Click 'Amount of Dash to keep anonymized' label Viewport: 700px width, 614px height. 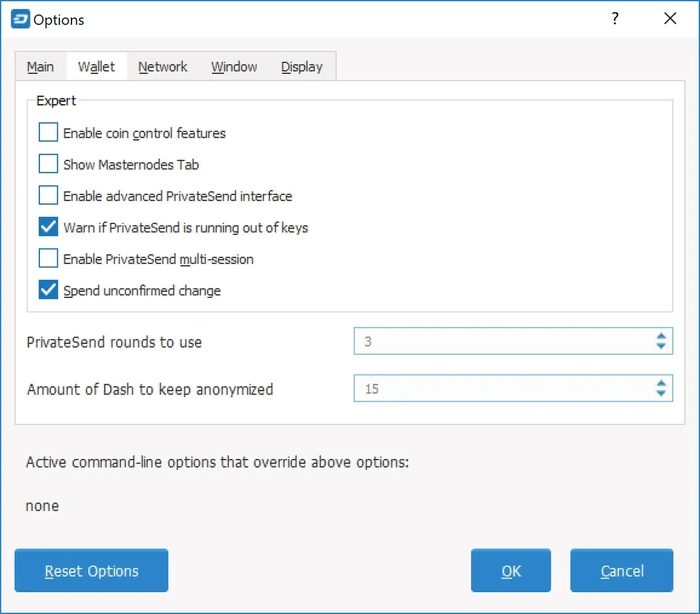[150, 389]
